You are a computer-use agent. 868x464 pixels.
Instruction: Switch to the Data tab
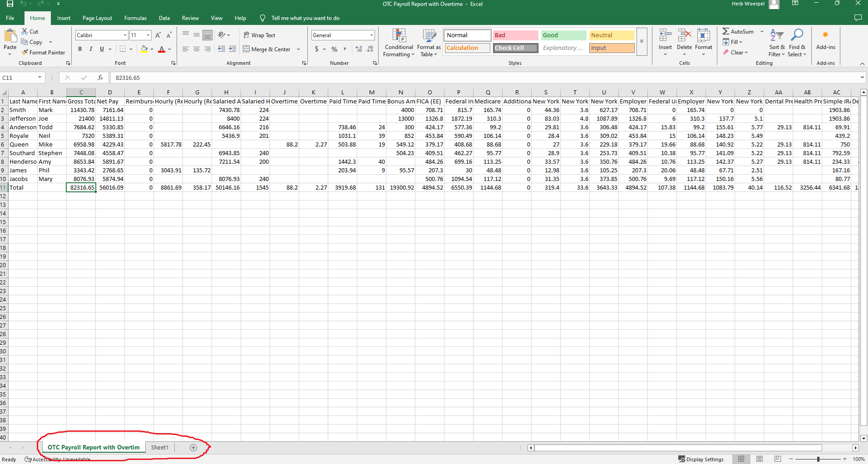coord(164,18)
